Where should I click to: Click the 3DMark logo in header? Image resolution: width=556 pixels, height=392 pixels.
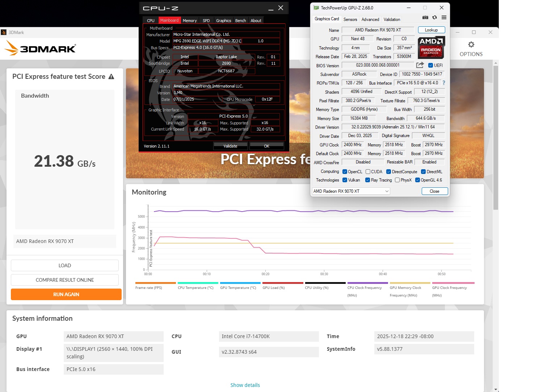[40, 48]
